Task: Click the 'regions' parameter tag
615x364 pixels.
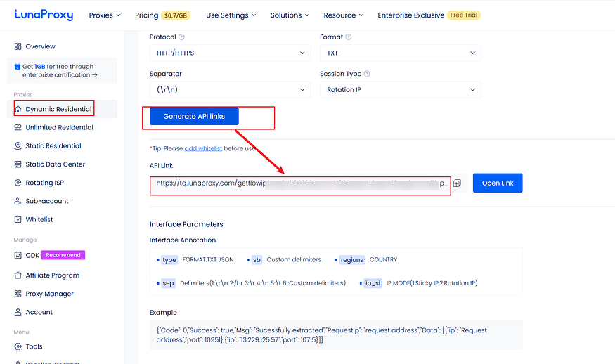Action: pyautogui.click(x=352, y=260)
